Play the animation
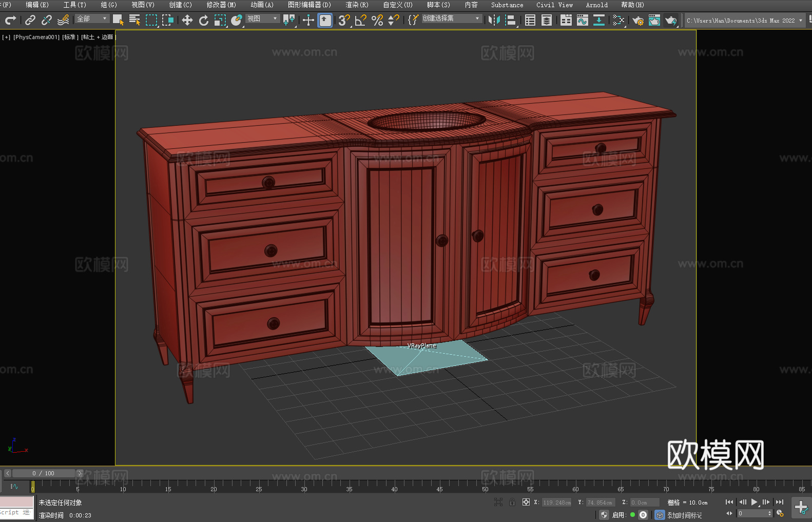Screen dimensions: 812x522 [x=755, y=502]
